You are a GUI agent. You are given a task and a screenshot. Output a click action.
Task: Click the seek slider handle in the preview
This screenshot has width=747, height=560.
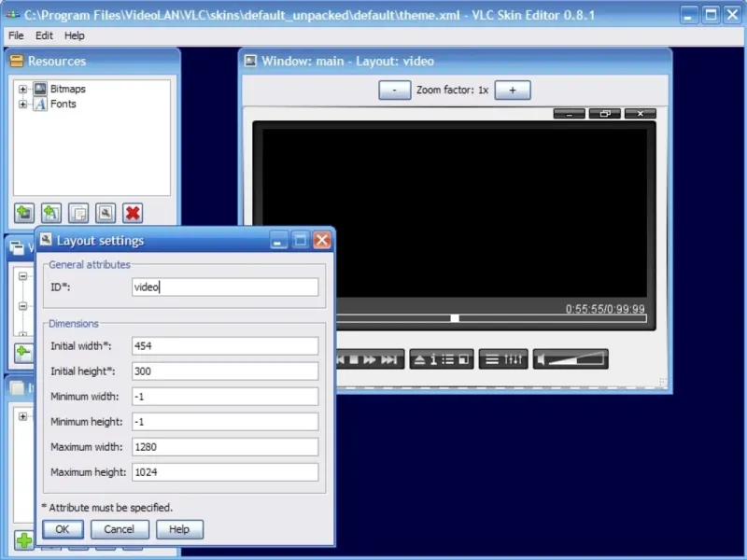click(455, 318)
